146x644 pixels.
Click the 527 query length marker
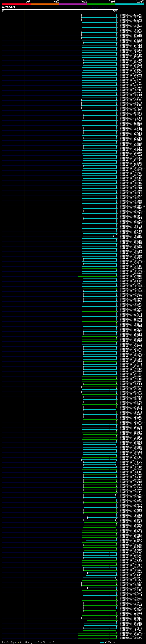[x=115, y=11]
